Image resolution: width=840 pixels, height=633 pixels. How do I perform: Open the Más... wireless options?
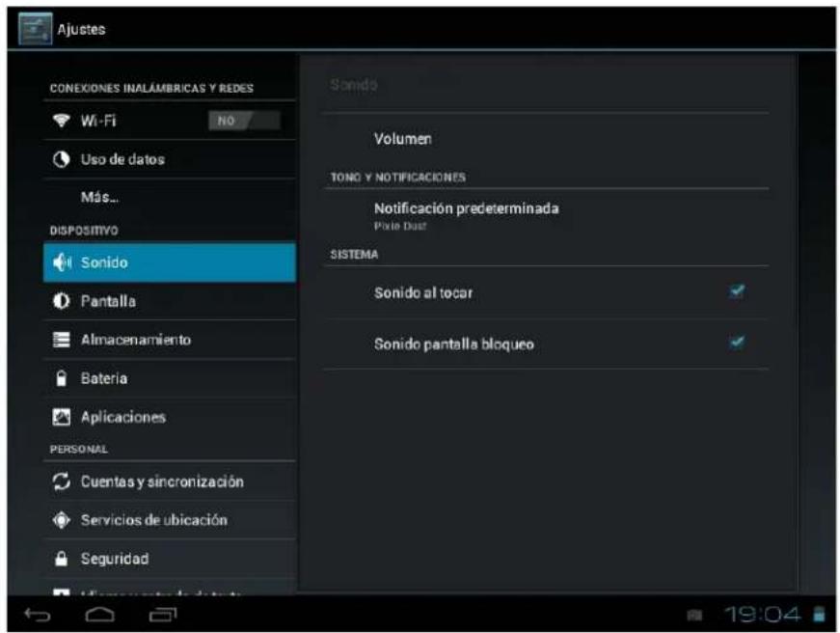[170, 197]
